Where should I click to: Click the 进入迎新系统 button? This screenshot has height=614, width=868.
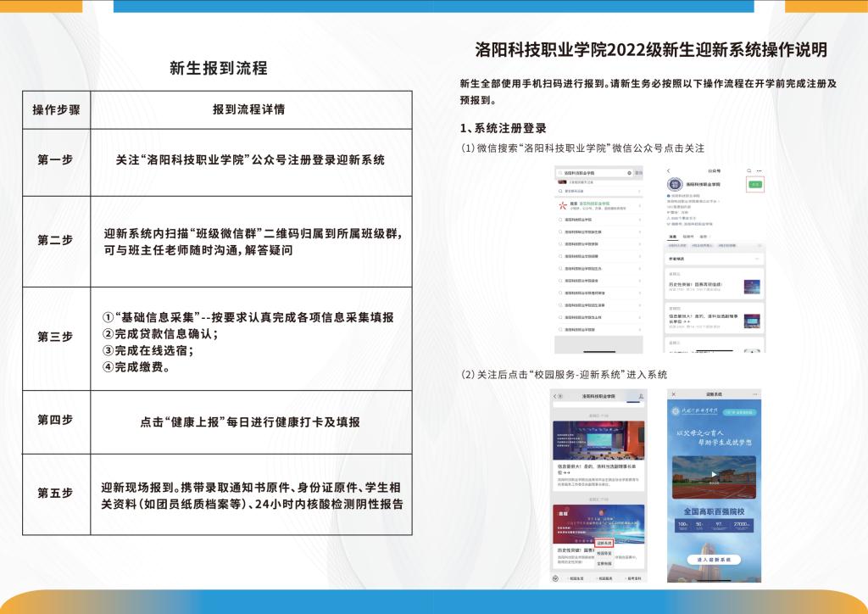(x=714, y=560)
